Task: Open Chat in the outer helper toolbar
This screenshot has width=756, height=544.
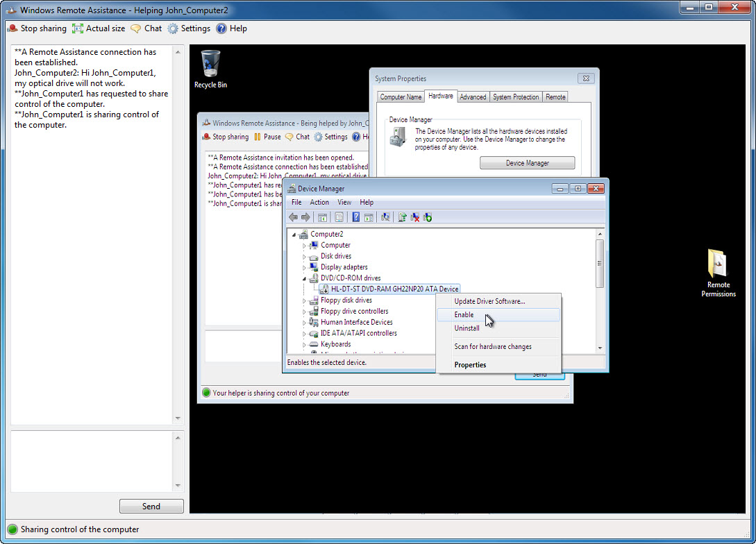Action: tap(146, 28)
